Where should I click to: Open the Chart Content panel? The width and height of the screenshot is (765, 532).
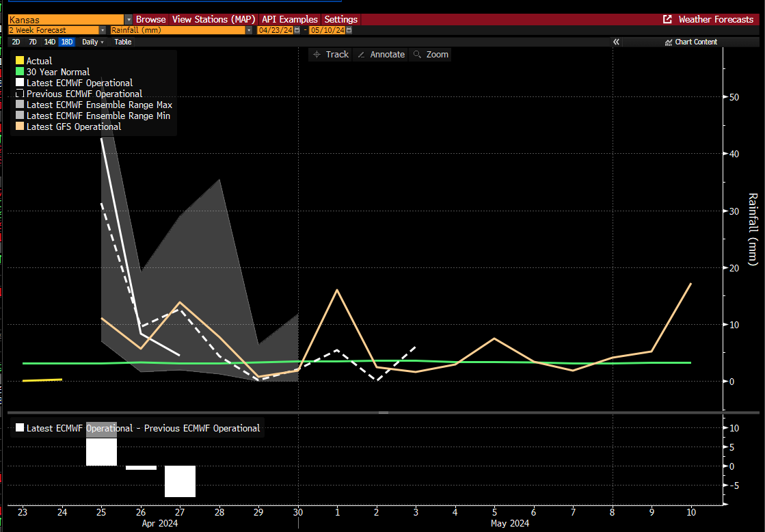(x=691, y=42)
